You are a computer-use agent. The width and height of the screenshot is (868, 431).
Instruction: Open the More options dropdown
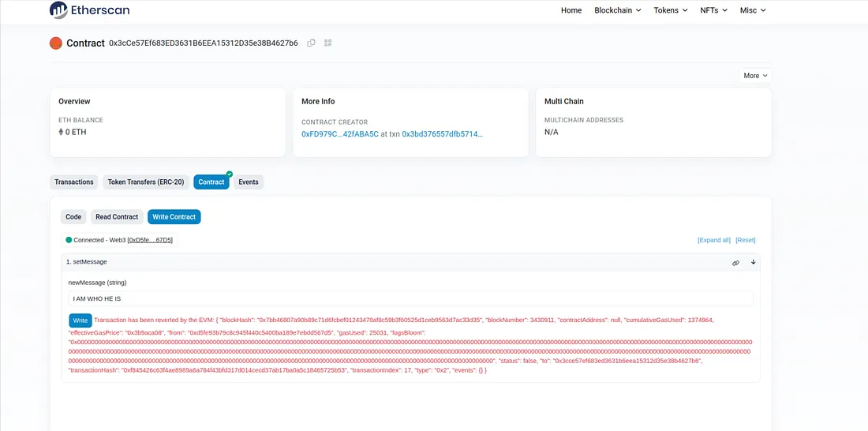[755, 76]
